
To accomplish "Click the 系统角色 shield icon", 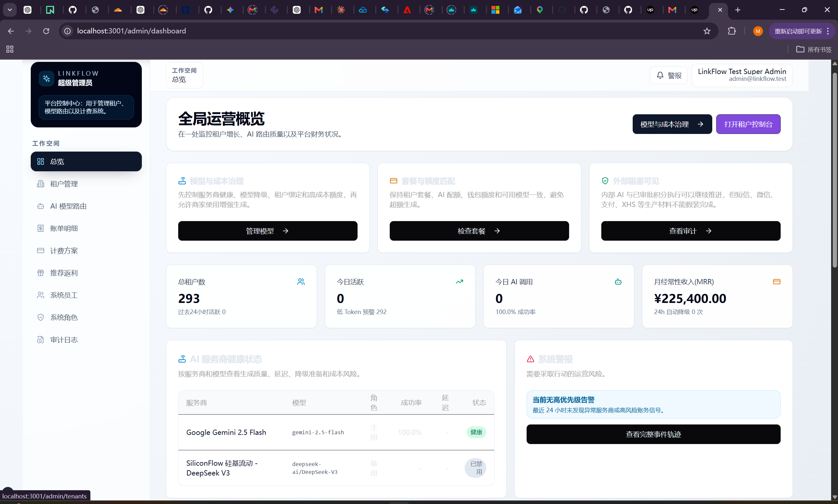I will click(x=40, y=317).
